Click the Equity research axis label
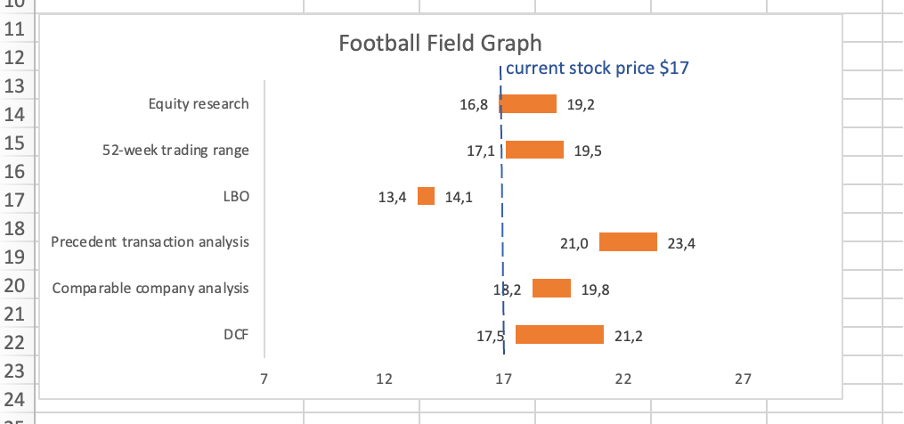 [198, 104]
